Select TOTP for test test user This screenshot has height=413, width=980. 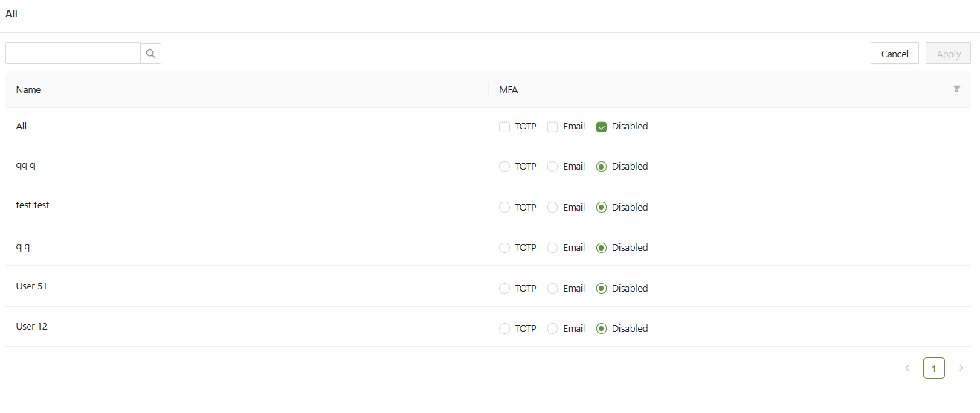[x=505, y=208]
